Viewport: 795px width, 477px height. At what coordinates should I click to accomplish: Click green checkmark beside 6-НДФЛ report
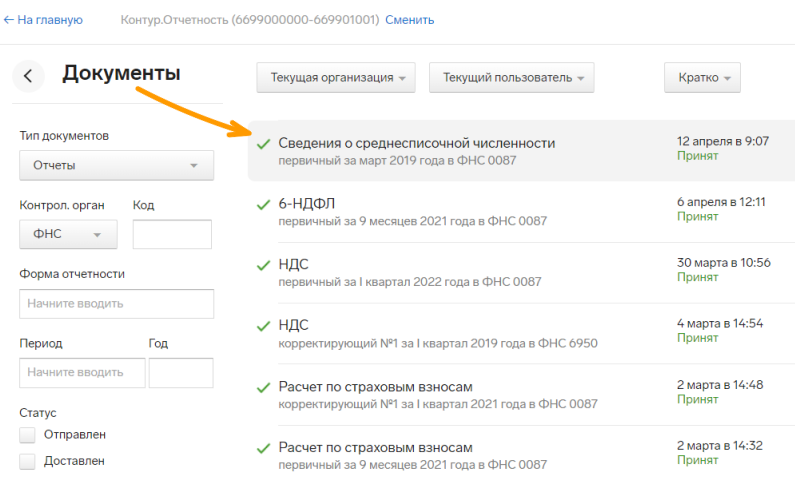tap(263, 204)
